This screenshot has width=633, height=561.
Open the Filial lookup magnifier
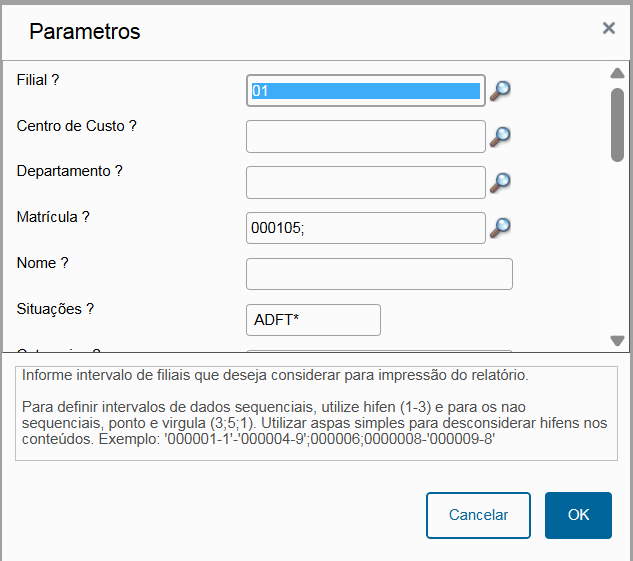500,91
